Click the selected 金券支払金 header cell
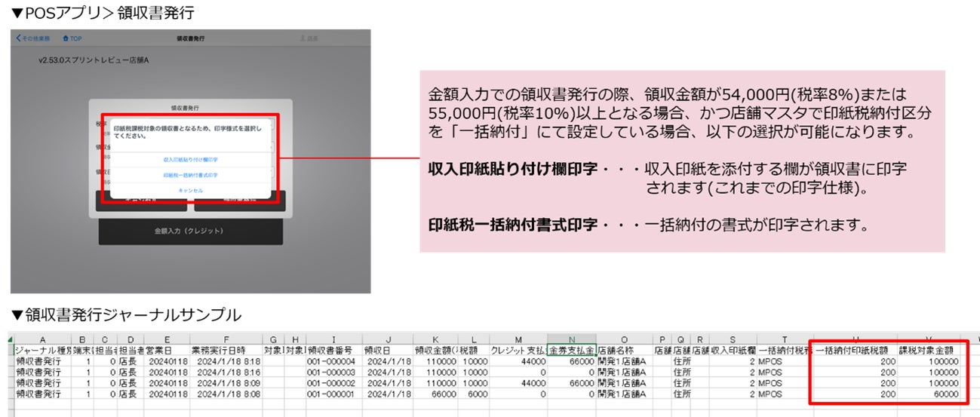Viewport: 980px width, 417px height. [572, 351]
